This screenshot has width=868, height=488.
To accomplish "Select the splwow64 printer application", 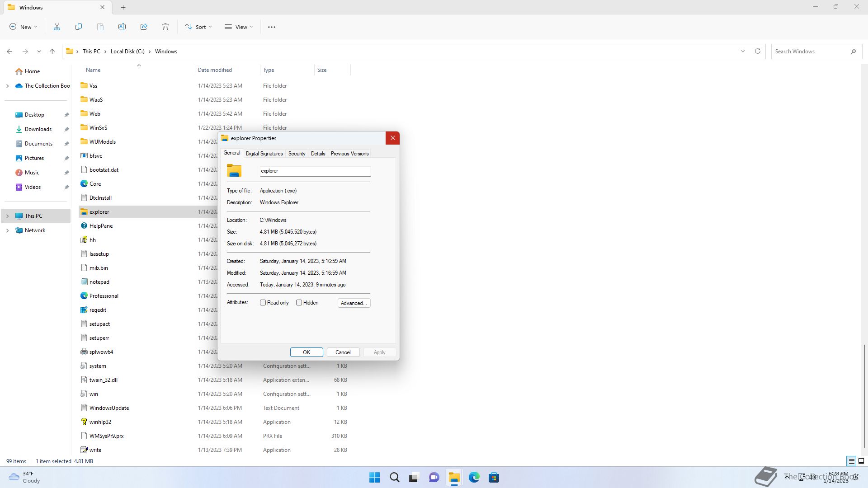I will pos(101,352).
